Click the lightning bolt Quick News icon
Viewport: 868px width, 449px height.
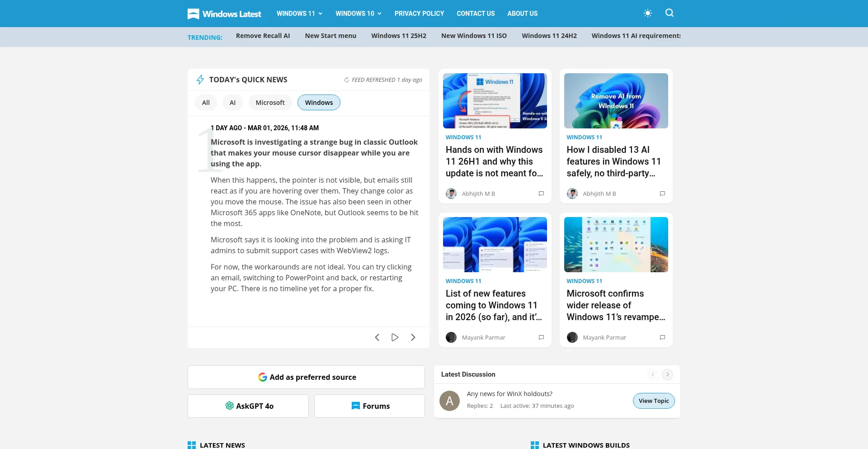(x=200, y=80)
